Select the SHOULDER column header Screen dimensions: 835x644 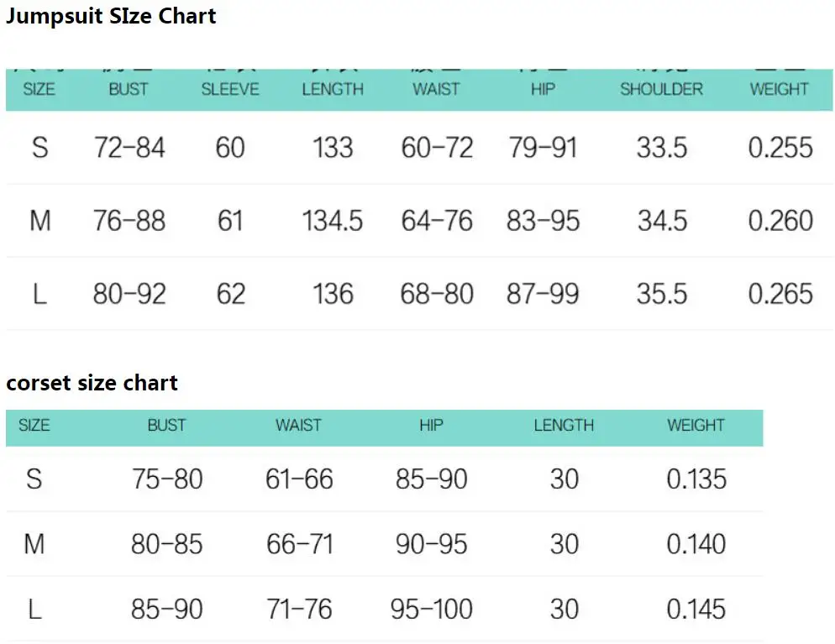click(661, 89)
